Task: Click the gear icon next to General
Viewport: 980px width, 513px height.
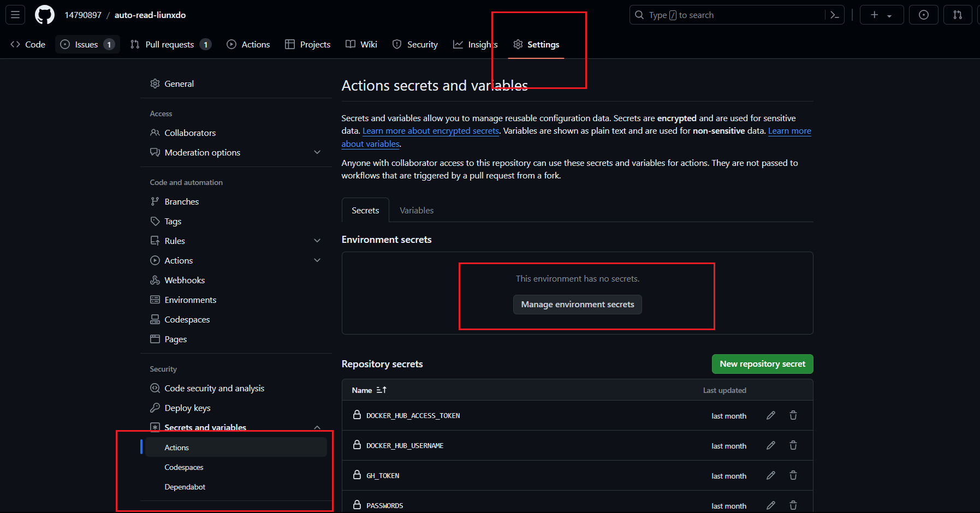Action: [x=155, y=83]
